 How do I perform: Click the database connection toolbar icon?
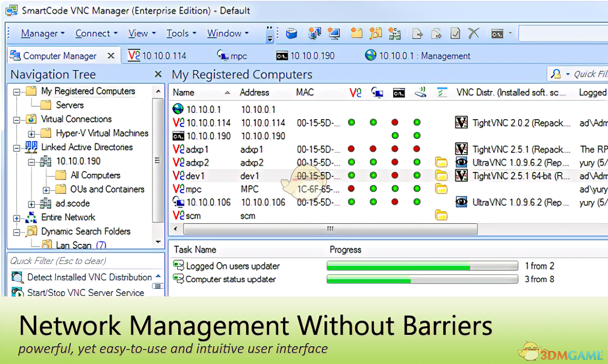(x=291, y=33)
